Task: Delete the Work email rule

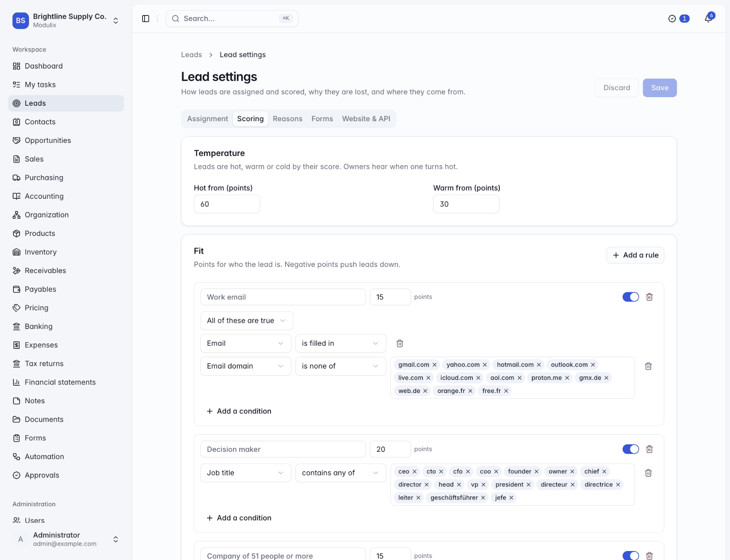Action: [x=649, y=297]
